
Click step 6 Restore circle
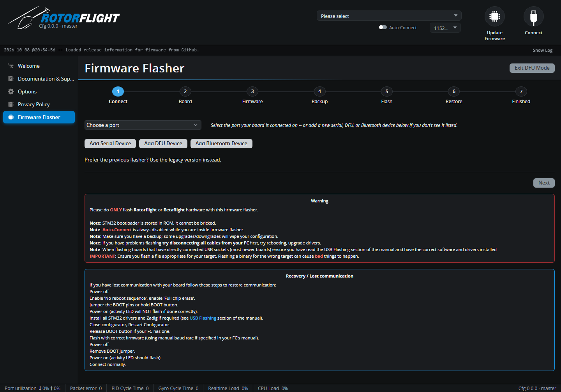(x=454, y=91)
